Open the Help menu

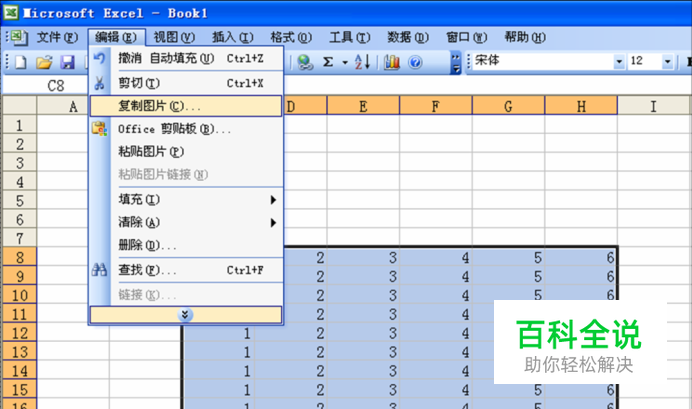click(x=525, y=38)
